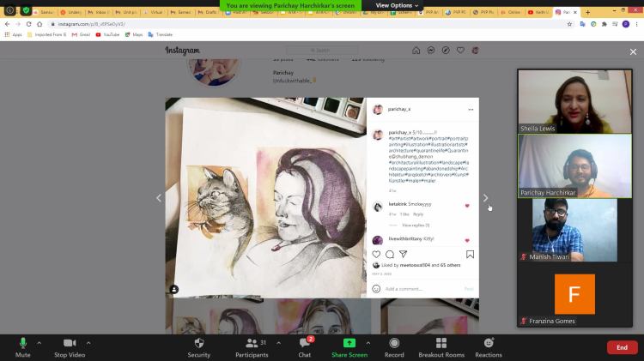Open the Participants panel
The height and width of the screenshot is (361, 644).
pyautogui.click(x=252, y=346)
